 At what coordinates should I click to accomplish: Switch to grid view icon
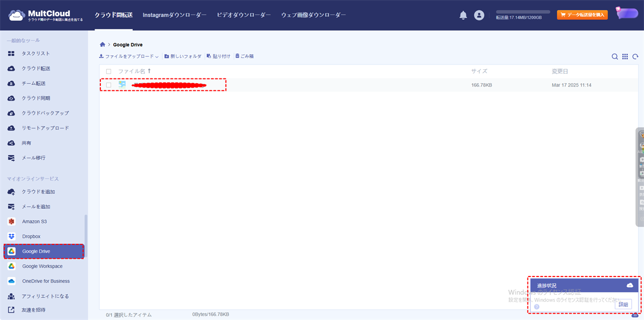click(625, 56)
